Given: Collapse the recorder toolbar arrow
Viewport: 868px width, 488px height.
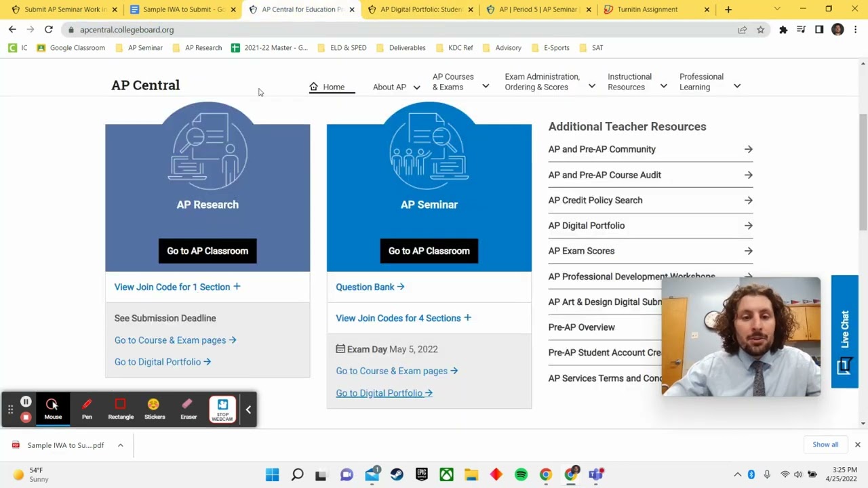Looking at the screenshot, I should tap(248, 409).
